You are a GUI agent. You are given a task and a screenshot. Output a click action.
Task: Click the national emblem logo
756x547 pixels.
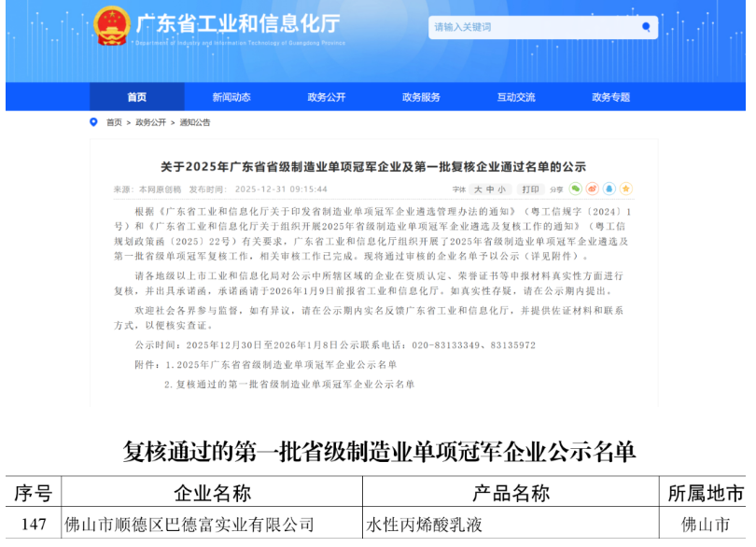point(112,26)
